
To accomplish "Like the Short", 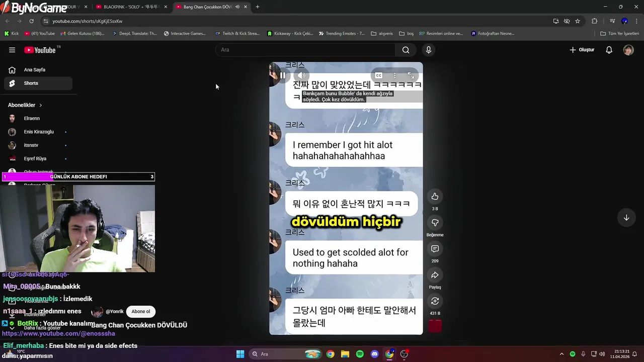I will click(x=435, y=196).
